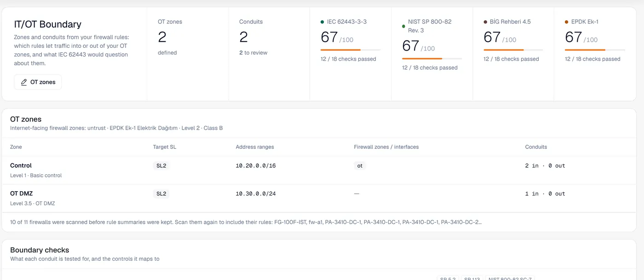Click the address range 10.30.0.0/24

pyautogui.click(x=256, y=194)
